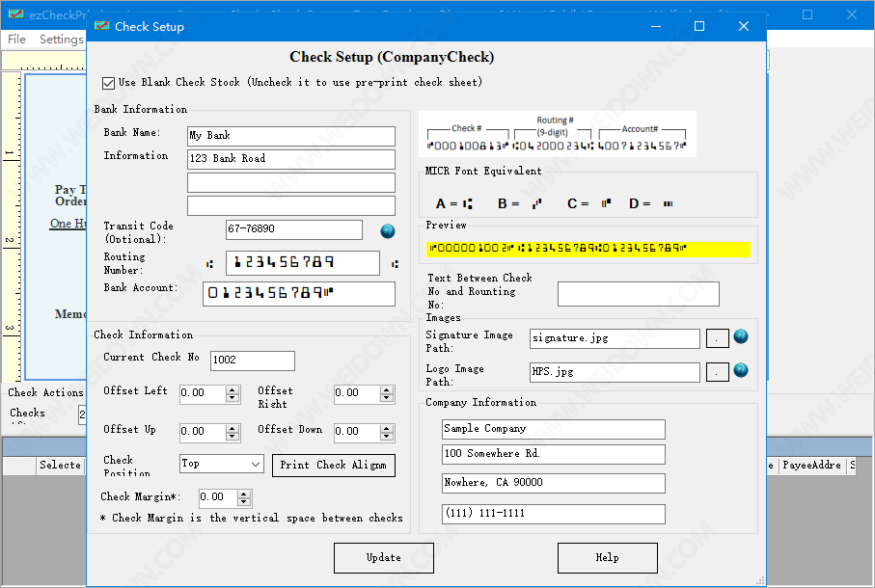
Task: Click the PayeeAddre column header in main window
Action: click(812, 466)
